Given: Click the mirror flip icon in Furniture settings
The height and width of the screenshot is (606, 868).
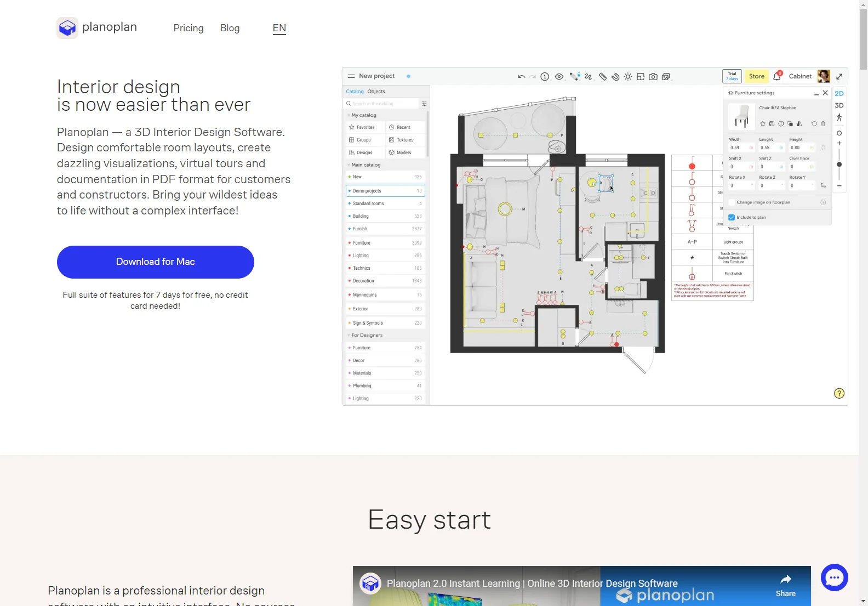Looking at the screenshot, I should [x=799, y=124].
